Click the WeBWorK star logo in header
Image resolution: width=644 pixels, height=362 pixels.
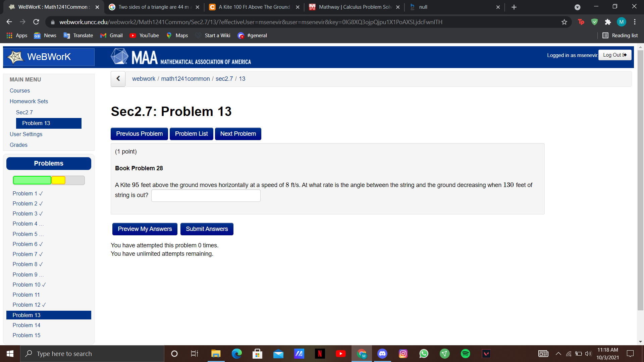click(x=15, y=57)
